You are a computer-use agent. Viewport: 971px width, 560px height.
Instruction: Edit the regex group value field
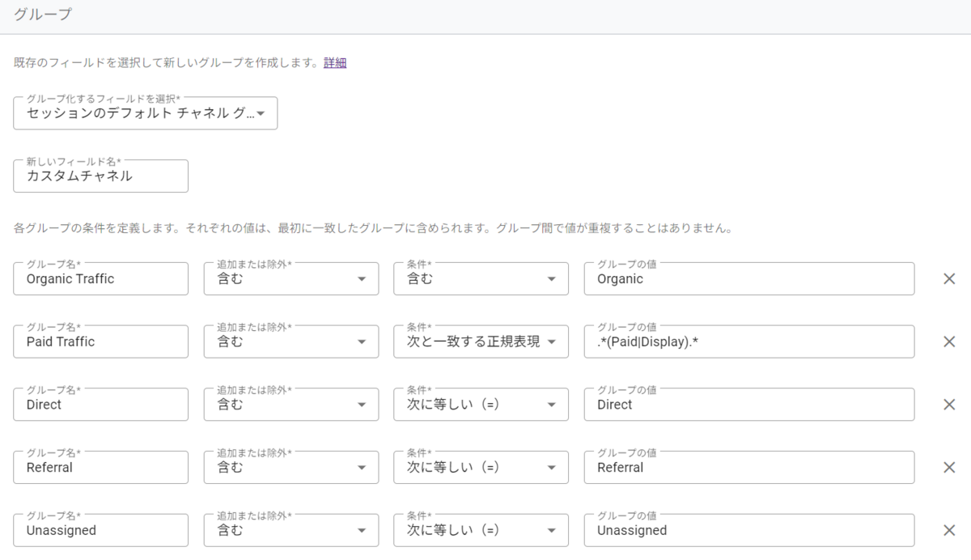748,342
